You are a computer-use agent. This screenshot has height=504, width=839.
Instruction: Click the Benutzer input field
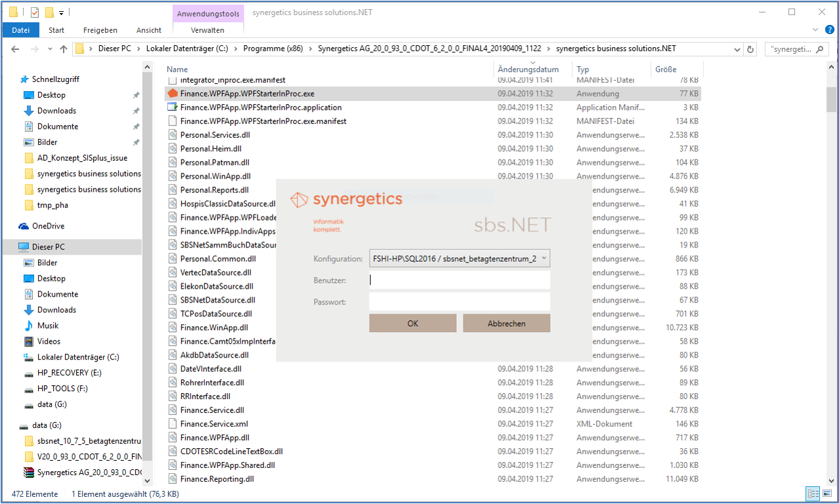pyautogui.click(x=460, y=280)
